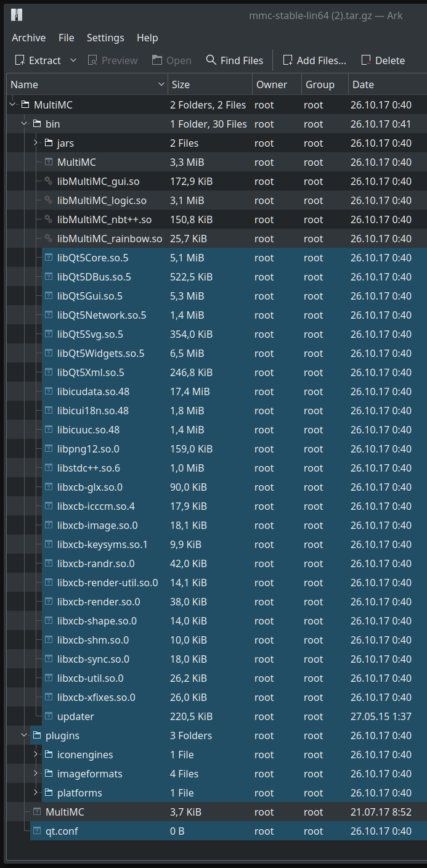Image resolution: width=427 pixels, height=868 pixels.
Task: Click the plugins folder icon
Action: click(x=37, y=735)
